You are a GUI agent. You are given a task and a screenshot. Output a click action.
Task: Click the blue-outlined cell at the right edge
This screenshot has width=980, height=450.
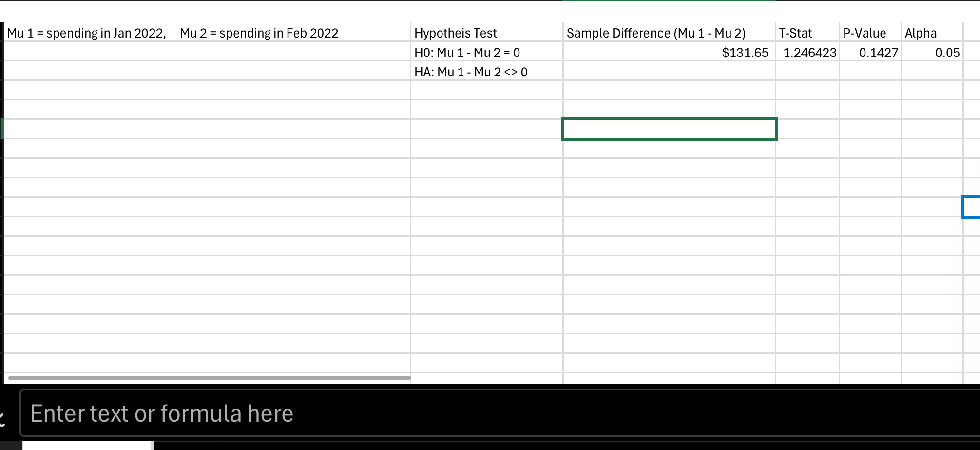click(x=972, y=206)
